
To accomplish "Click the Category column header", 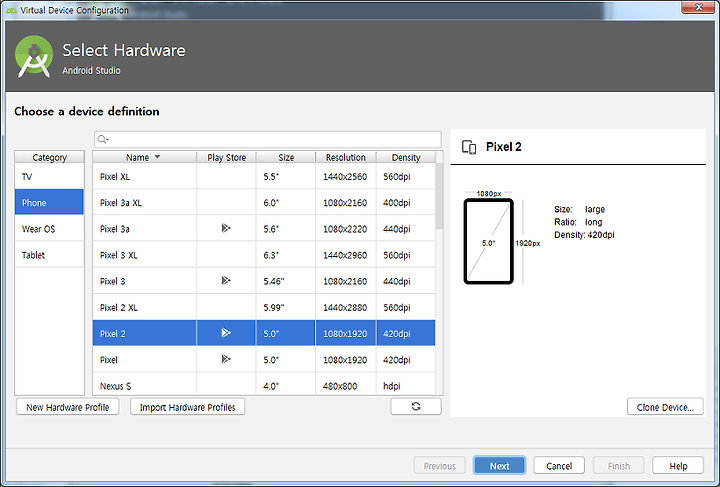I will pos(49,157).
